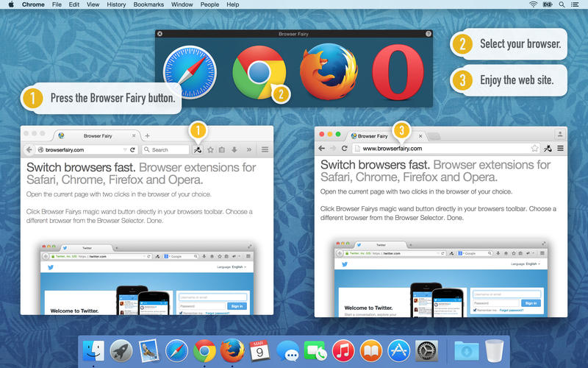Viewport: 588px width, 368px height.
Task: Go back in Chrome window
Action: point(321,149)
